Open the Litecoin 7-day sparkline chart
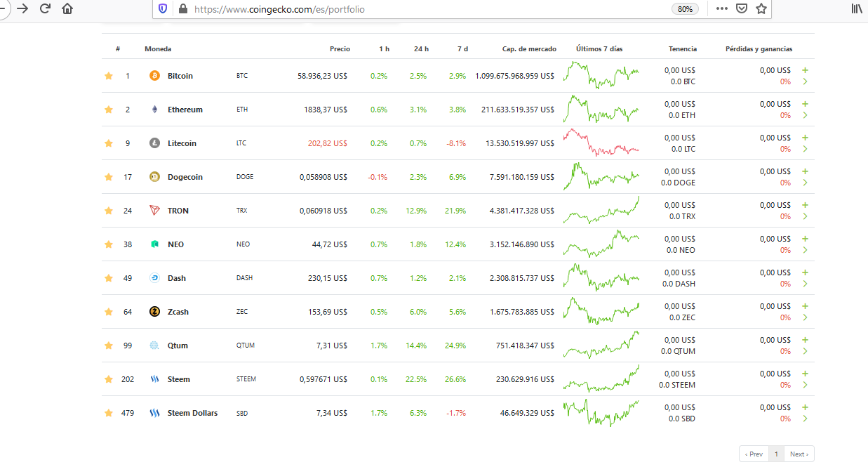The width and height of the screenshot is (868, 467). coord(601,143)
